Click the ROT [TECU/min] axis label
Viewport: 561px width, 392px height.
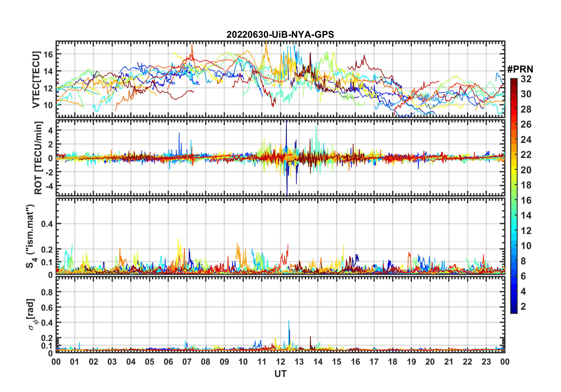tap(38, 158)
